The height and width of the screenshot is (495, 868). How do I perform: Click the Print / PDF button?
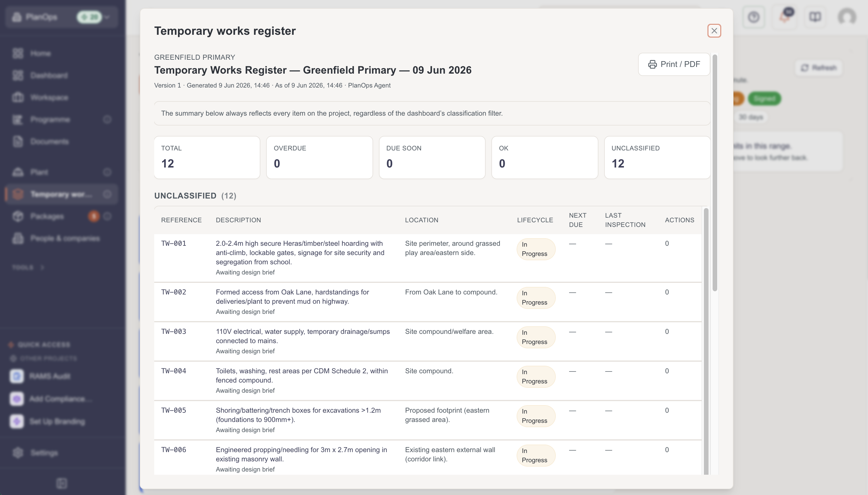[x=674, y=64]
